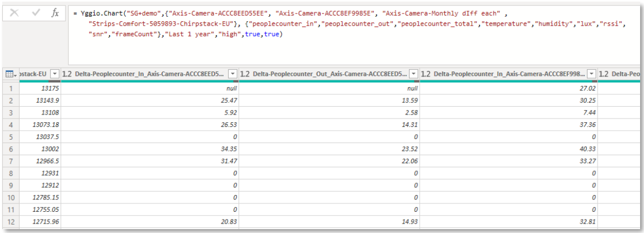Viewport: 644px width, 233px height.
Task: Click cell with value 25.47
Action: point(150,101)
